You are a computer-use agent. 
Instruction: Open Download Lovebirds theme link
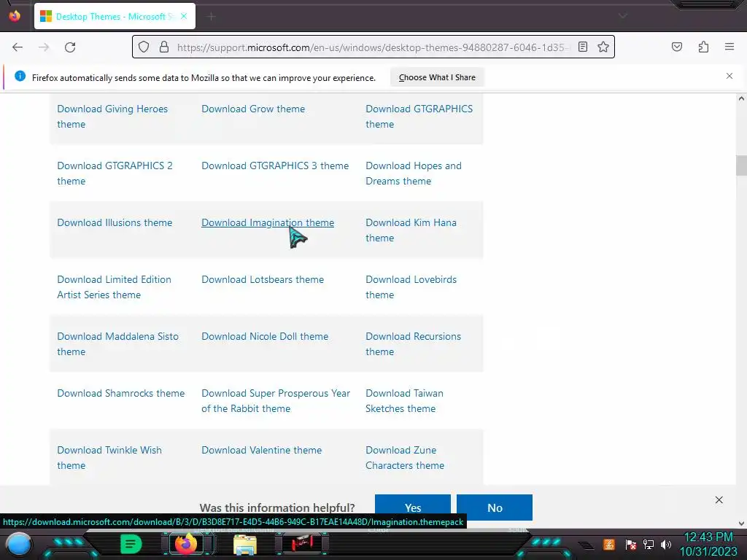tap(411, 287)
